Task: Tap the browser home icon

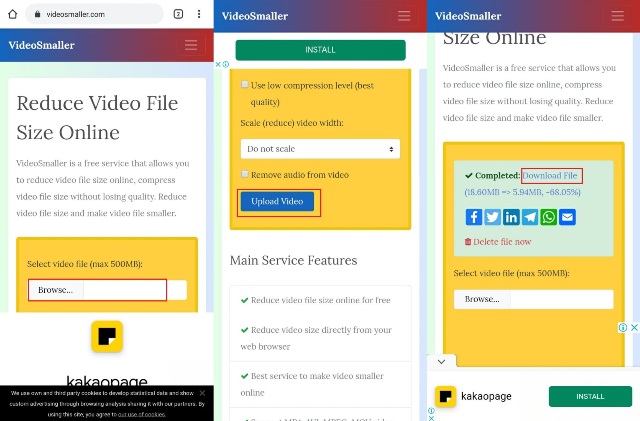Action: (13, 14)
